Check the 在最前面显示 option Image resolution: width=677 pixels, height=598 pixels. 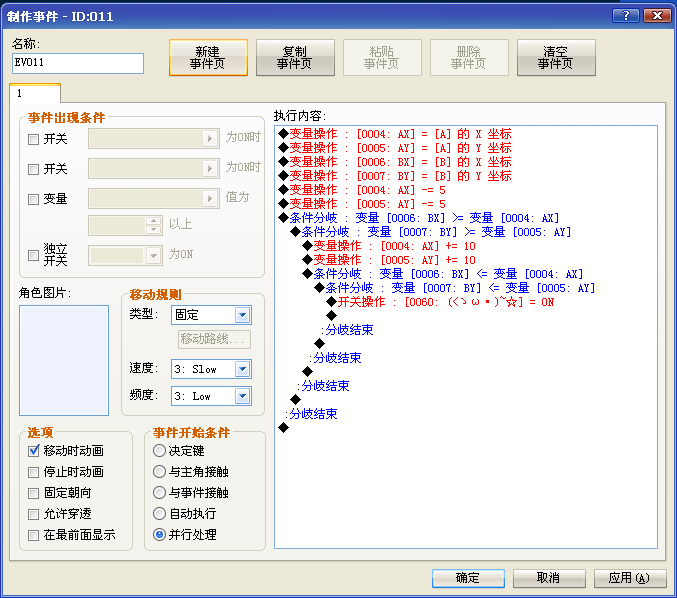pos(33,535)
